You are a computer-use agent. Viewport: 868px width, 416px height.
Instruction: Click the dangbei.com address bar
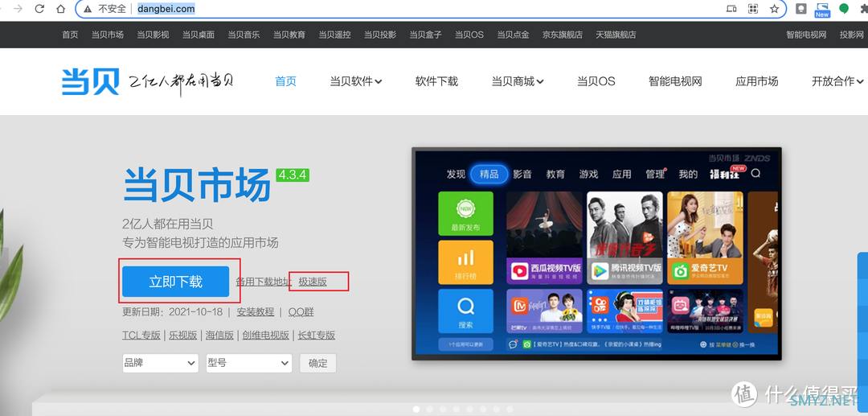pos(431,9)
